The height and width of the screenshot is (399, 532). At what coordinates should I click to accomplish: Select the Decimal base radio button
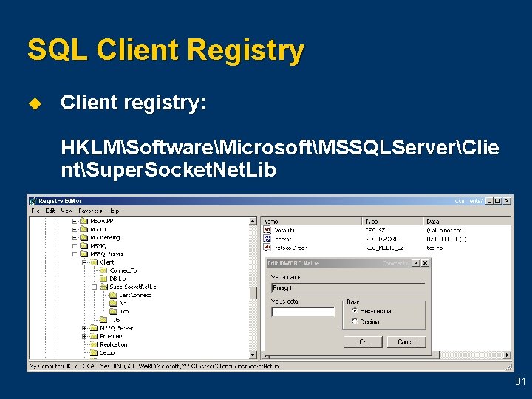pyautogui.click(x=355, y=321)
